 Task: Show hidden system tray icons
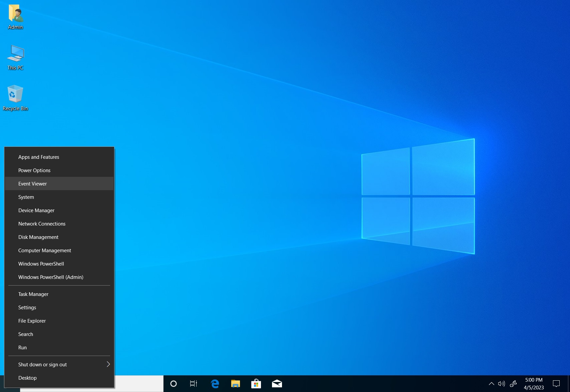point(491,384)
